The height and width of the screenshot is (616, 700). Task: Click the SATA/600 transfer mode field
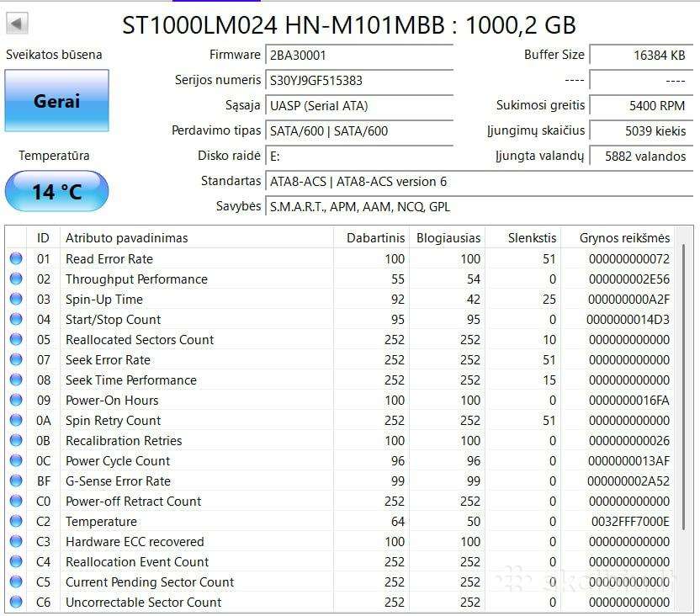[359, 130]
